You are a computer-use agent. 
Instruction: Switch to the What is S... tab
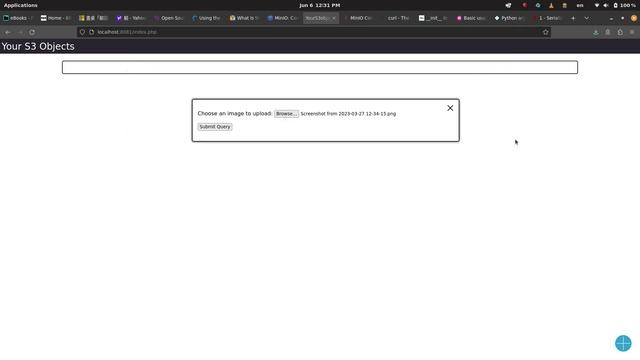244,18
